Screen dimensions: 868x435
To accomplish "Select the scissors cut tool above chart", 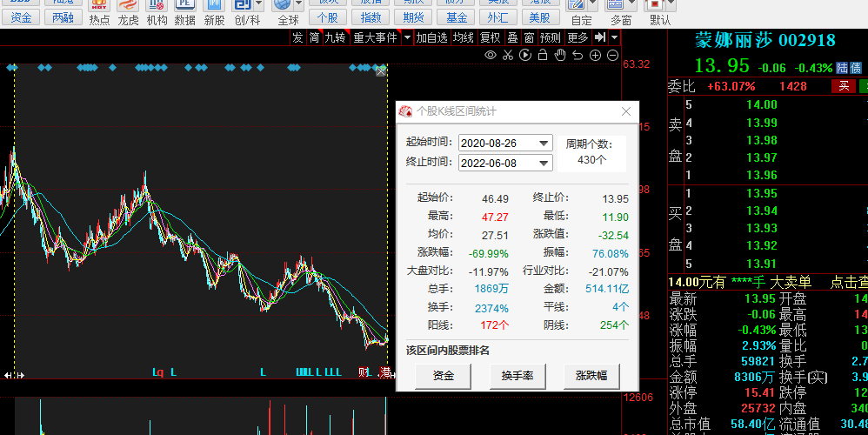I will click(508, 55).
